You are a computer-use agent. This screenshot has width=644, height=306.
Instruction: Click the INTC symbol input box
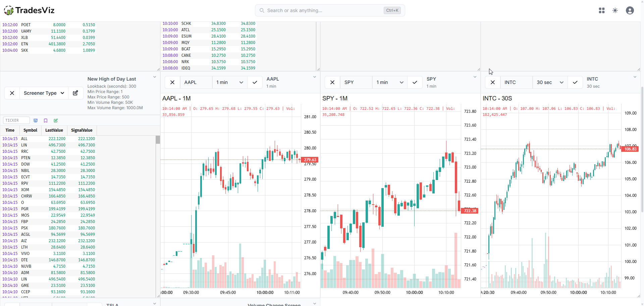point(517,82)
